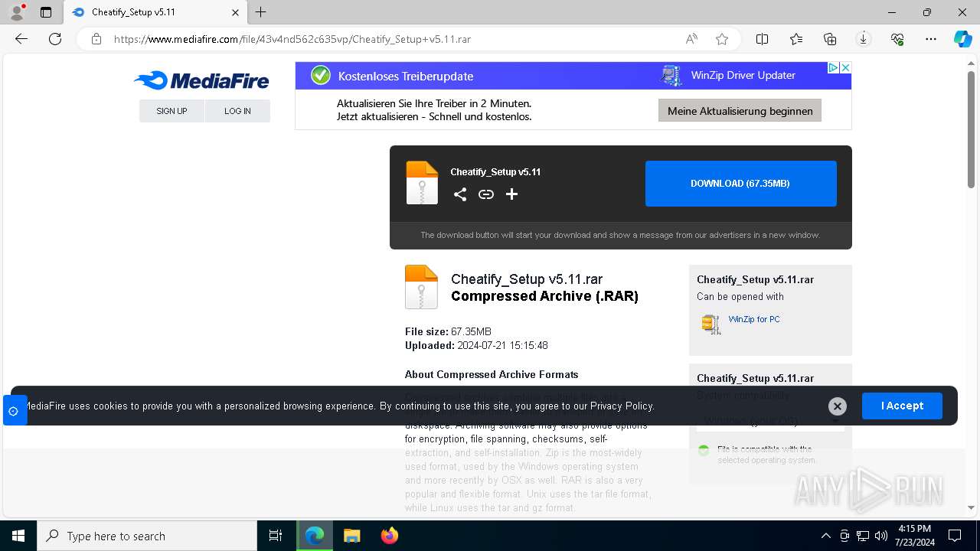This screenshot has height=551, width=980.
Task: Click the LOG IN button
Action: [x=237, y=111]
